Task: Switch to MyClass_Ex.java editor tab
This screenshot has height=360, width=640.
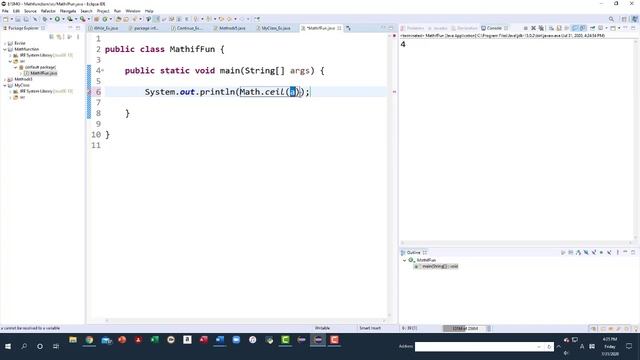Action: tap(276, 28)
